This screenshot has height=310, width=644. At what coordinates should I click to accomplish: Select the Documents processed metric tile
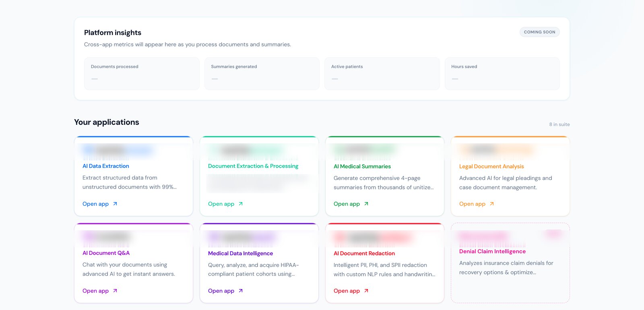(x=142, y=74)
